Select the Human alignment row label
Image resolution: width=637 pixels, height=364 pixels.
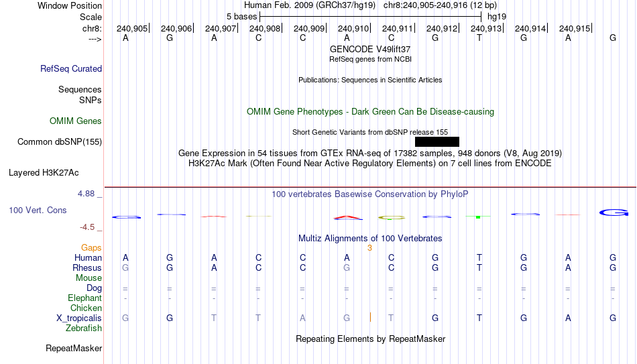click(88, 258)
